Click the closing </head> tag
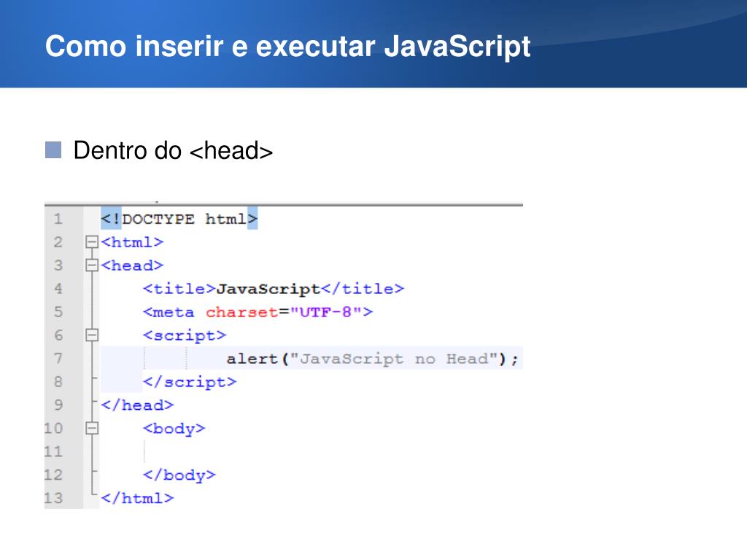Image resolution: width=747 pixels, height=560 pixels. tap(137, 405)
